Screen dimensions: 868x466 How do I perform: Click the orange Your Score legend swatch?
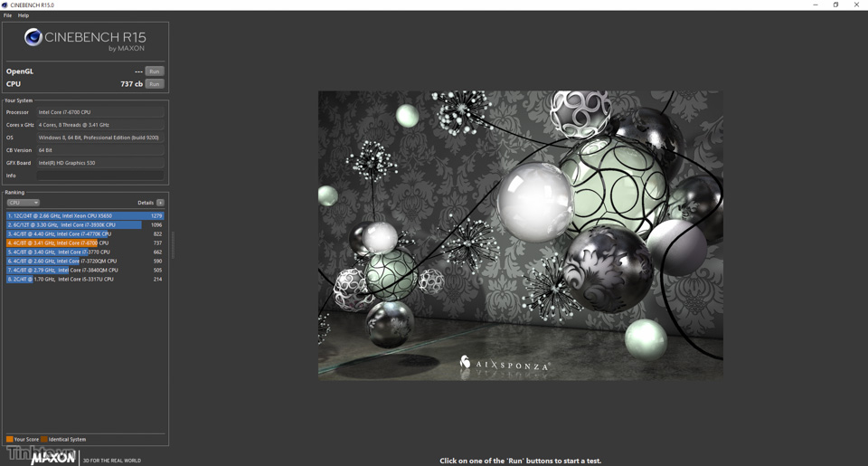click(9, 440)
